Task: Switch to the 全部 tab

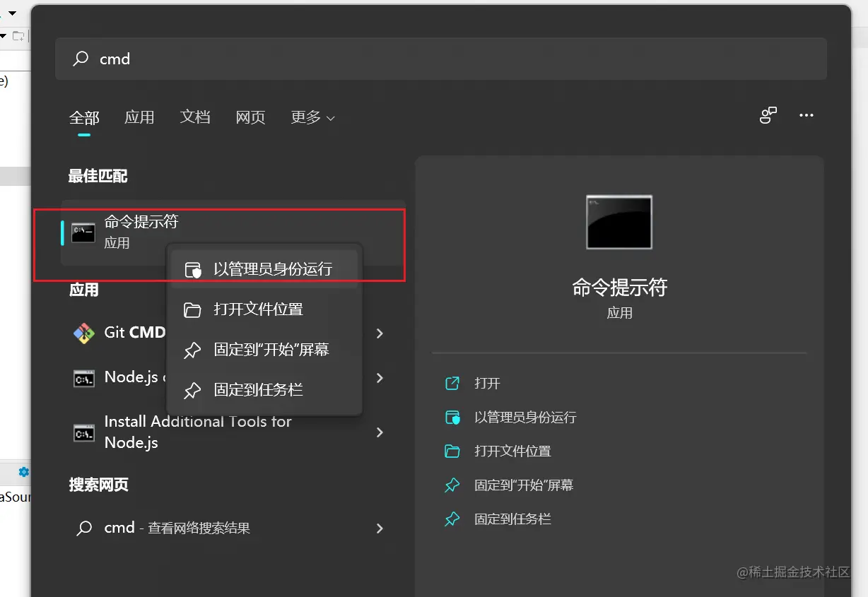Action: point(84,117)
